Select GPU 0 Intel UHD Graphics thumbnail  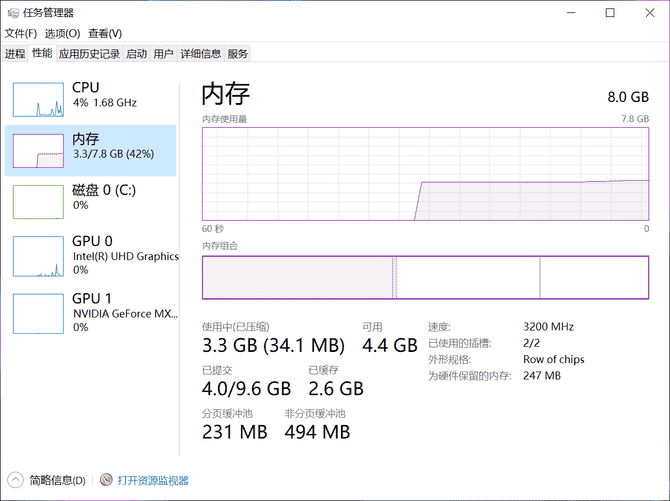pyautogui.click(x=38, y=258)
